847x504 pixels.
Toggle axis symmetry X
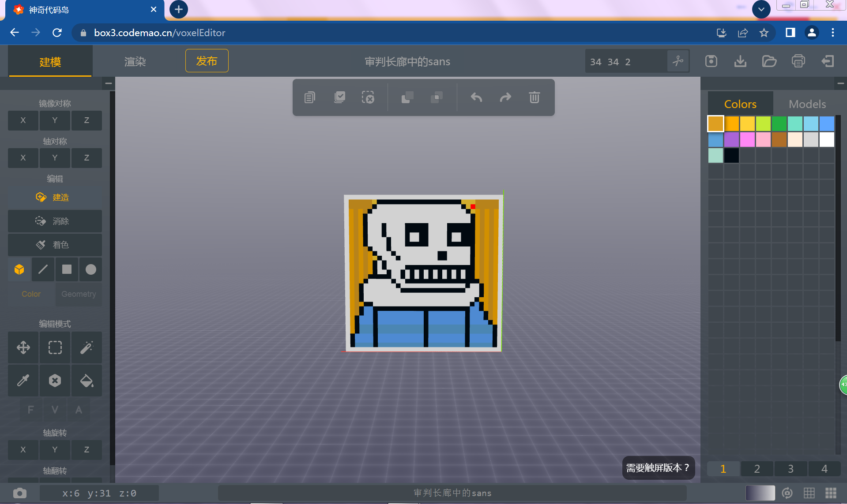(23, 158)
